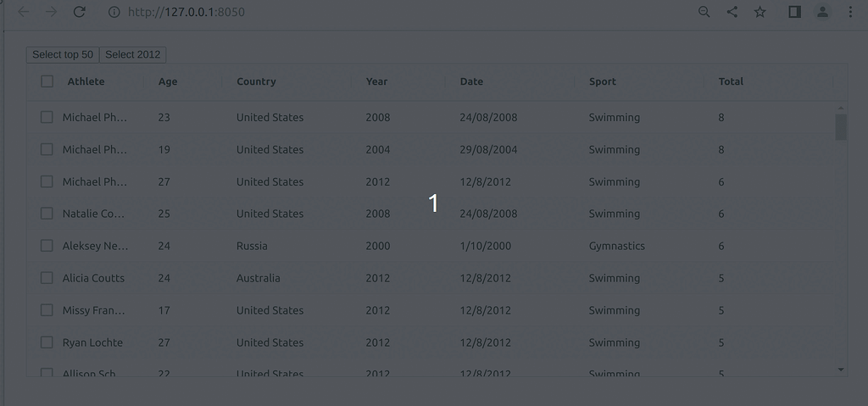Check the Ryan Lochte row checkbox
Screen dimensions: 868x406
pos(47,342)
